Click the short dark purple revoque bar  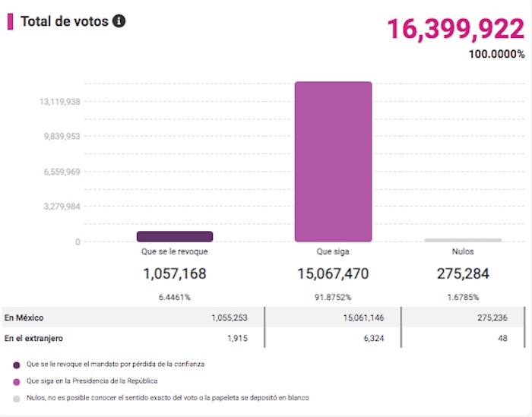point(175,236)
